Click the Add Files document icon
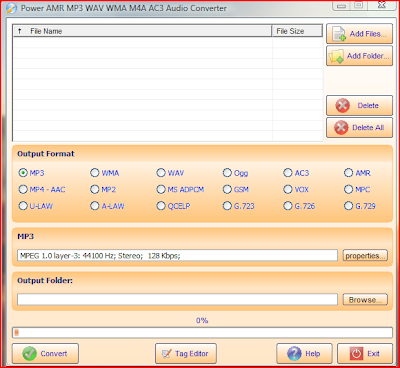The image size is (400, 368). click(339, 34)
